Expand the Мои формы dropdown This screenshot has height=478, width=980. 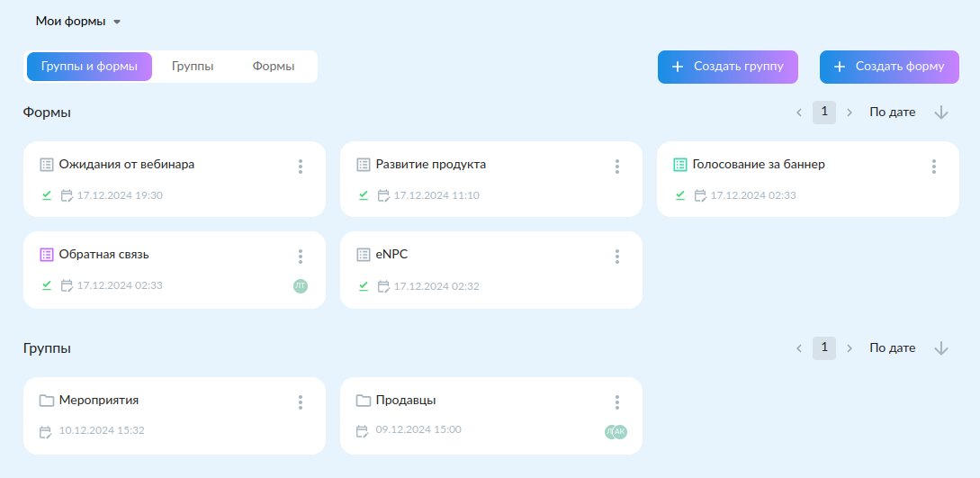point(78,22)
